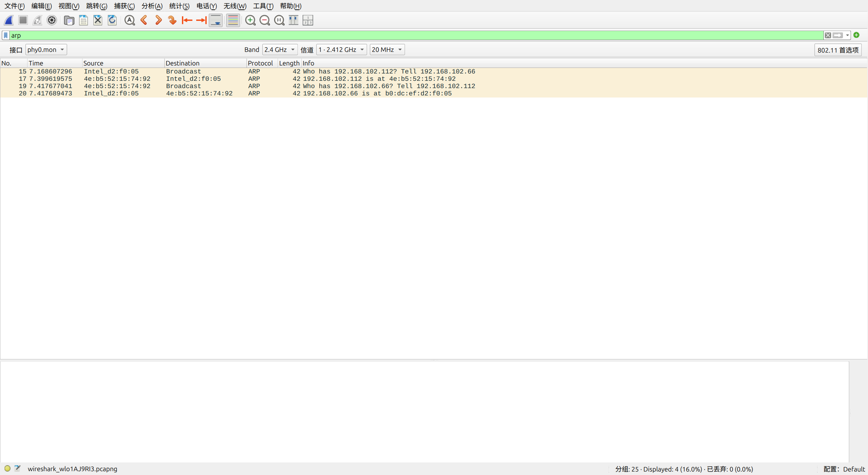This screenshot has height=475, width=868.
Task: Zoom out packet text
Action: point(265,20)
